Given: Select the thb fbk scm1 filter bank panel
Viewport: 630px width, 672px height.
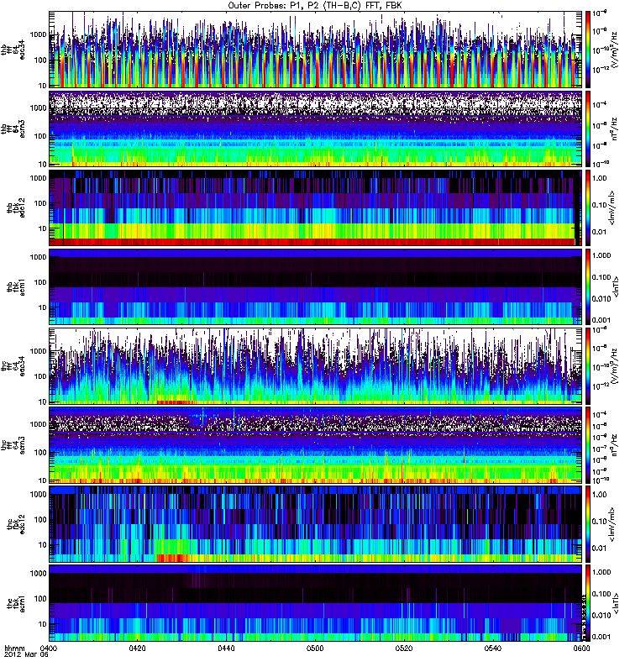Looking at the screenshot, I should click(315, 286).
